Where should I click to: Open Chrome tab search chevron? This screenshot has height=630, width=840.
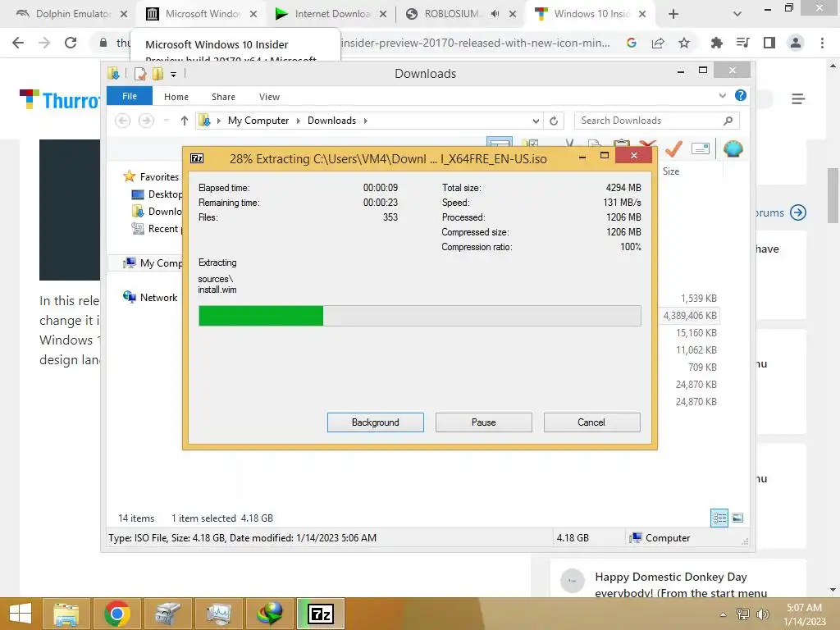(737, 14)
